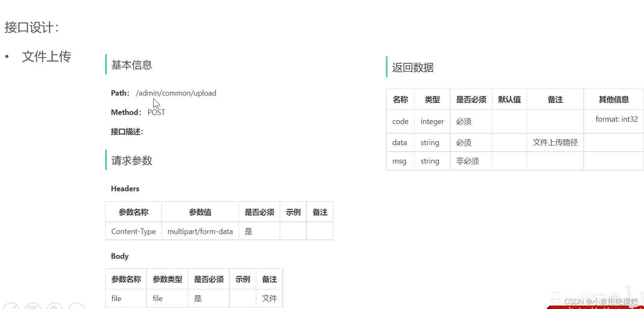Click 示例 header in Body table
The image size is (644, 309).
coord(243,279)
